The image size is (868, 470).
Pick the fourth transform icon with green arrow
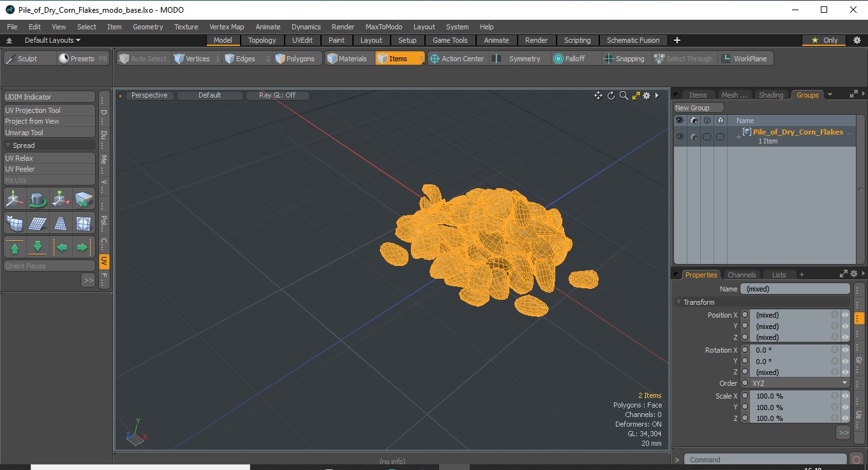[84, 199]
